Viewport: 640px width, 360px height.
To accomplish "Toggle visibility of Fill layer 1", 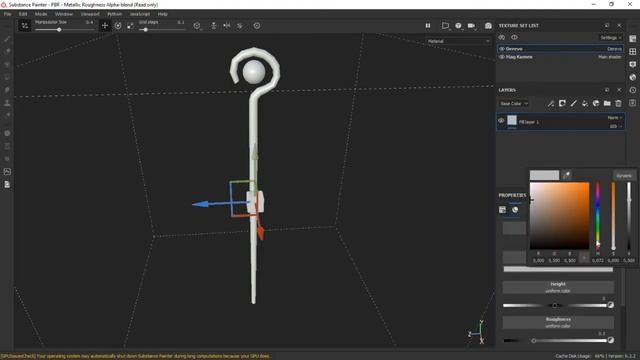I will [x=501, y=121].
